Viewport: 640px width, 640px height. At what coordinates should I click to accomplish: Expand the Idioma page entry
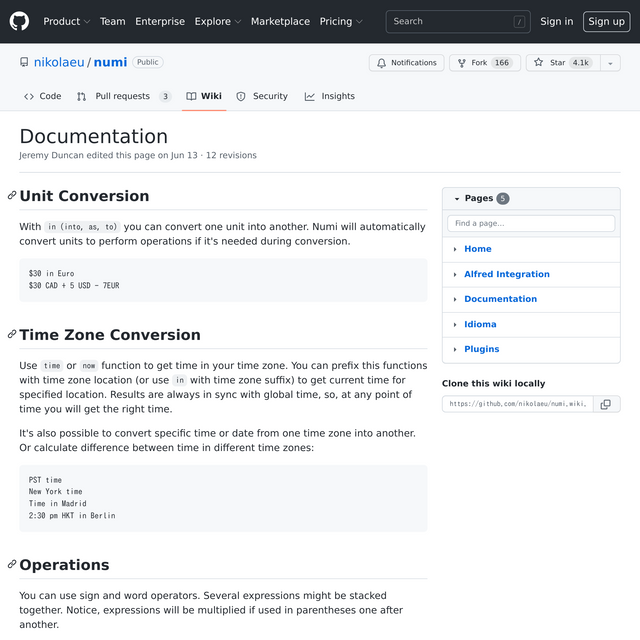tap(455, 324)
